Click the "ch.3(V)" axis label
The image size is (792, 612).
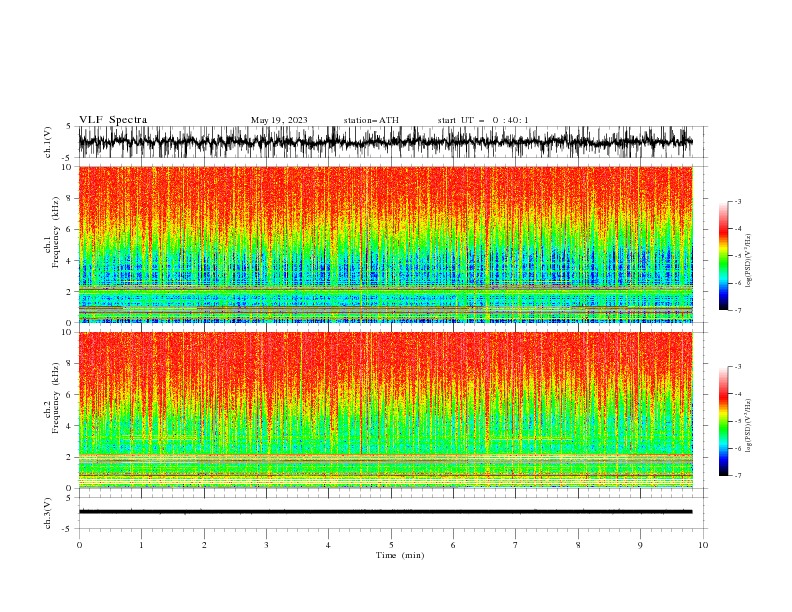click(48, 513)
